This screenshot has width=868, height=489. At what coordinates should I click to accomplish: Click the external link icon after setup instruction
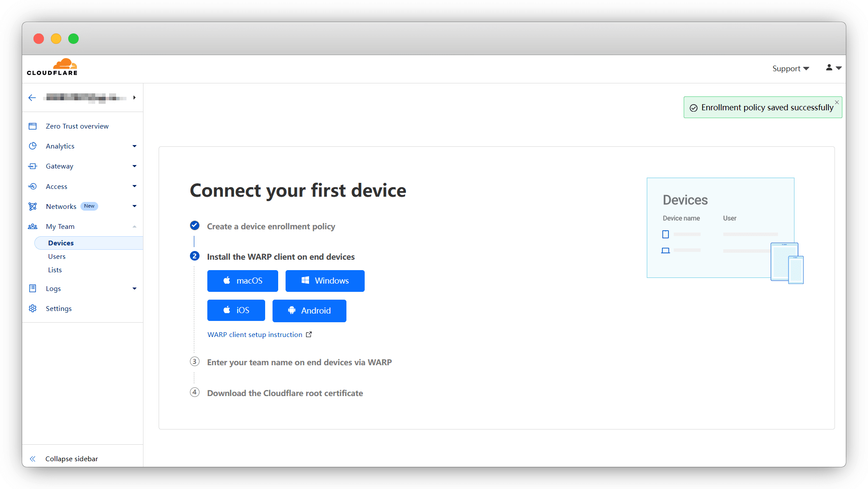point(309,334)
